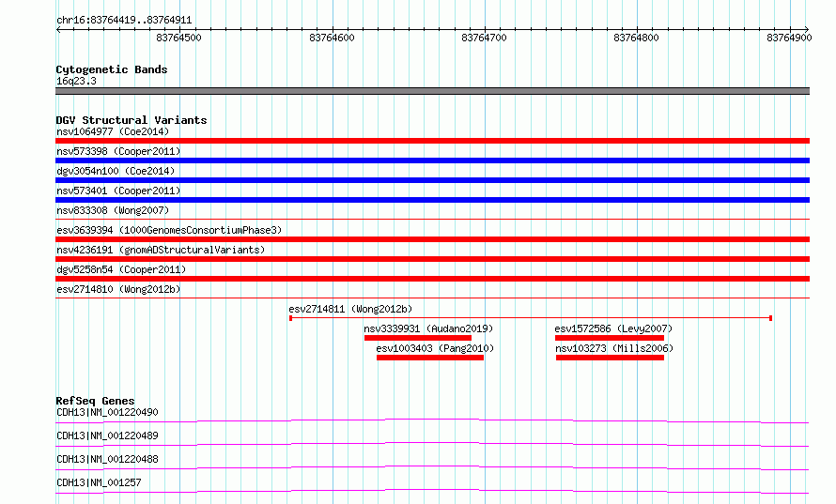Click the 83764800 ruler coordinate
The height and width of the screenshot is (504, 836).
click(636, 38)
